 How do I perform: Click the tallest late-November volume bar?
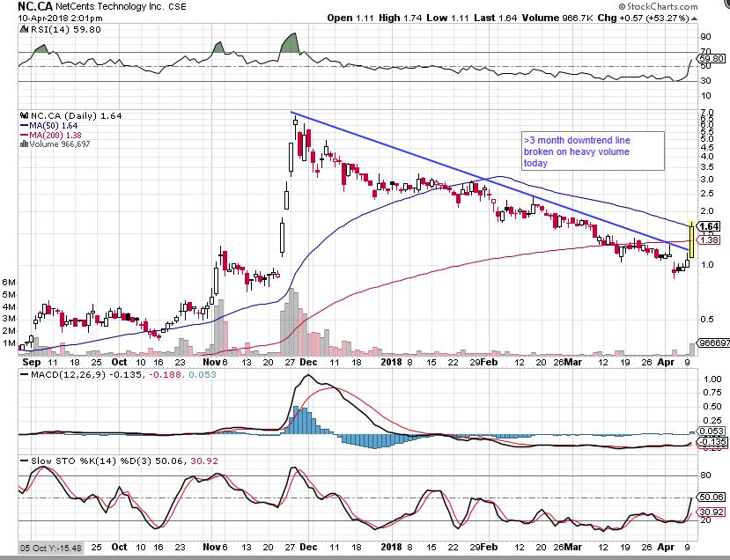coord(291,321)
